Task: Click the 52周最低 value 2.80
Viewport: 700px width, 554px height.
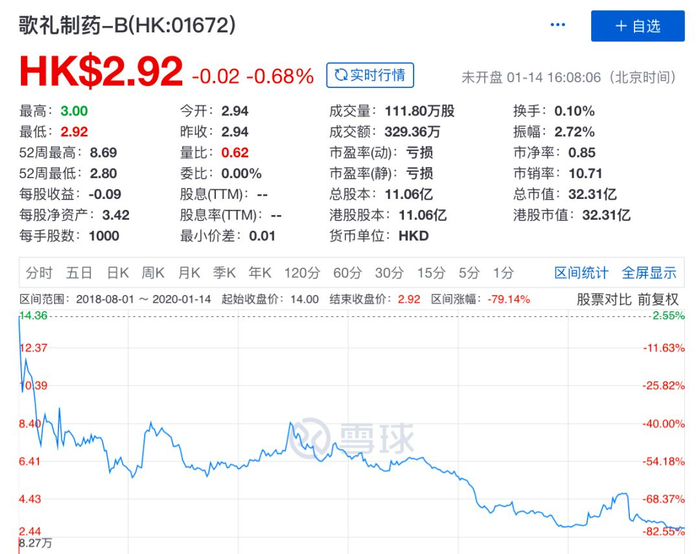Action: tap(103, 173)
